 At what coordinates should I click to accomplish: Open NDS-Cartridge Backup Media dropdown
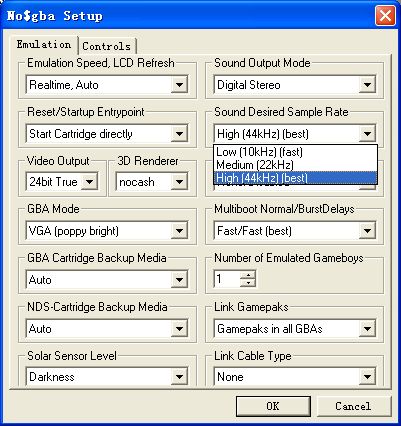(x=179, y=329)
